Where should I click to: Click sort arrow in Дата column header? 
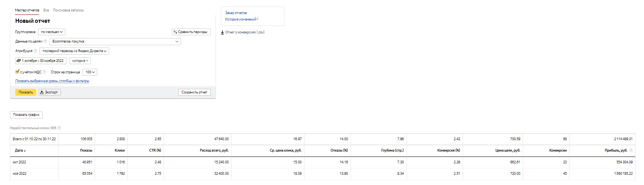(x=25, y=151)
